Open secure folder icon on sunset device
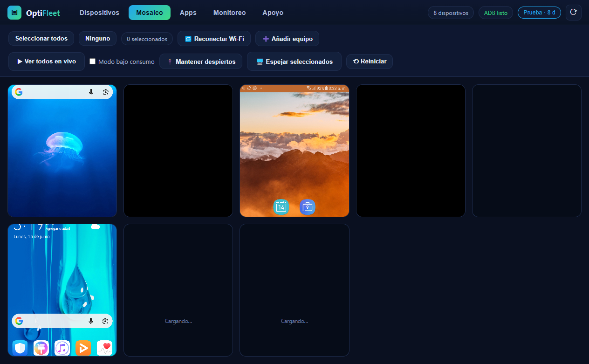 click(x=308, y=206)
